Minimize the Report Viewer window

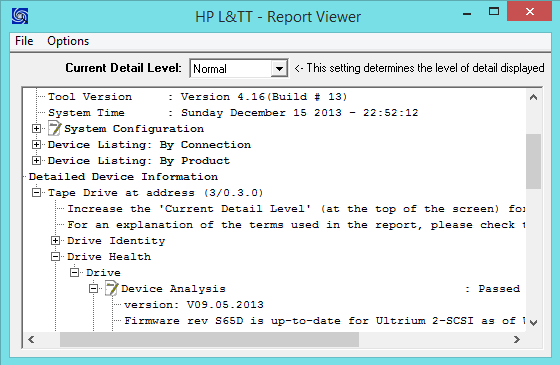click(x=467, y=13)
